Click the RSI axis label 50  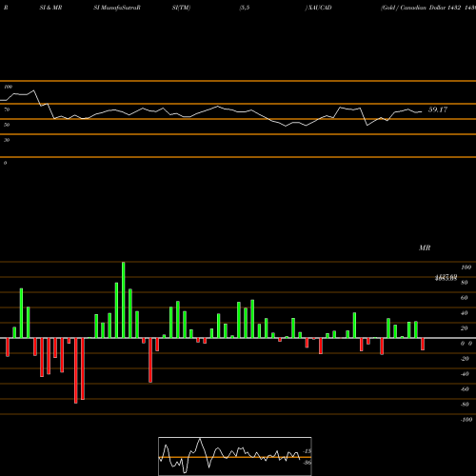pyautogui.click(x=7, y=125)
